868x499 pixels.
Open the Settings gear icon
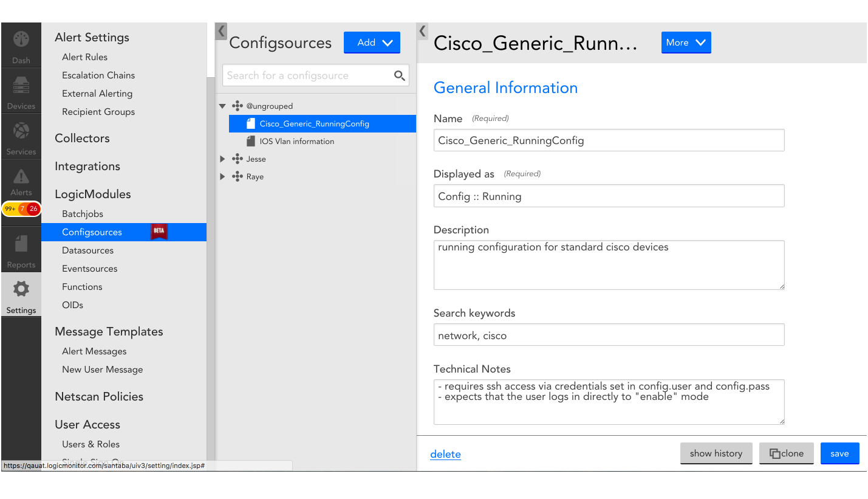[21, 289]
